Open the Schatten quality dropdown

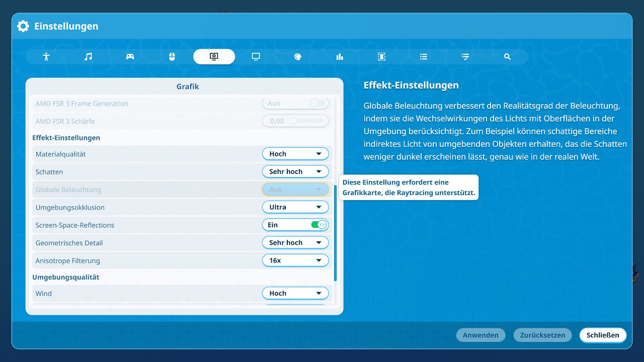click(295, 171)
